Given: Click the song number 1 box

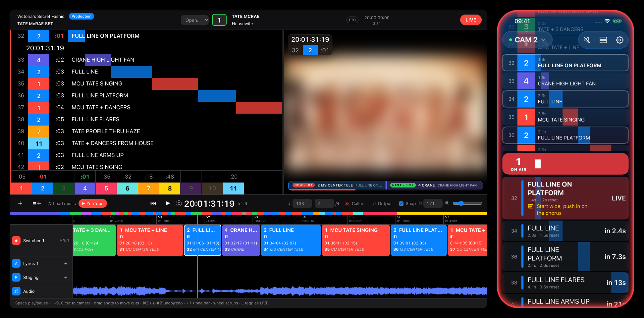Looking at the screenshot, I should (219, 20).
